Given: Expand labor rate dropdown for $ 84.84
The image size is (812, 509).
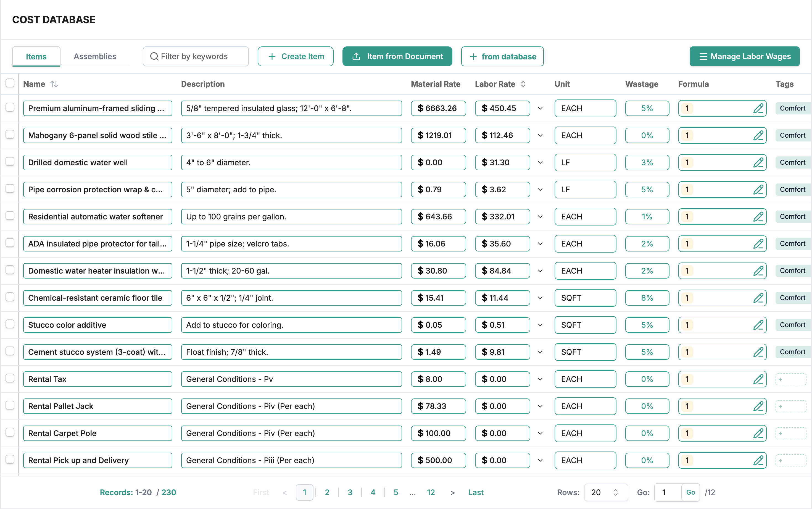Looking at the screenshot, I should click(x=540, y=271).
